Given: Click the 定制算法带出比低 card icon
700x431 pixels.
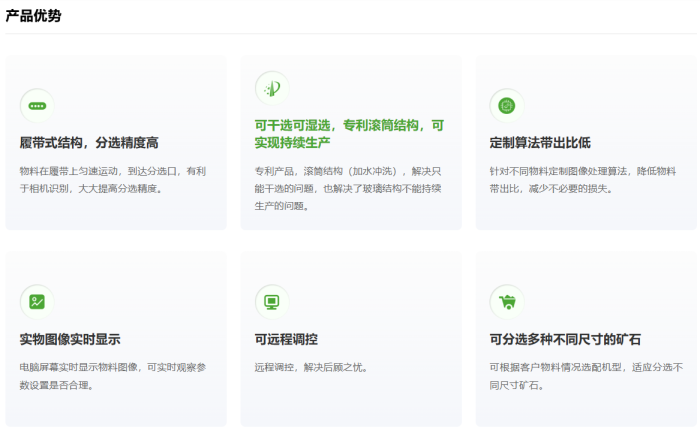Looking at the screenshot, I should tap(506, 105).
